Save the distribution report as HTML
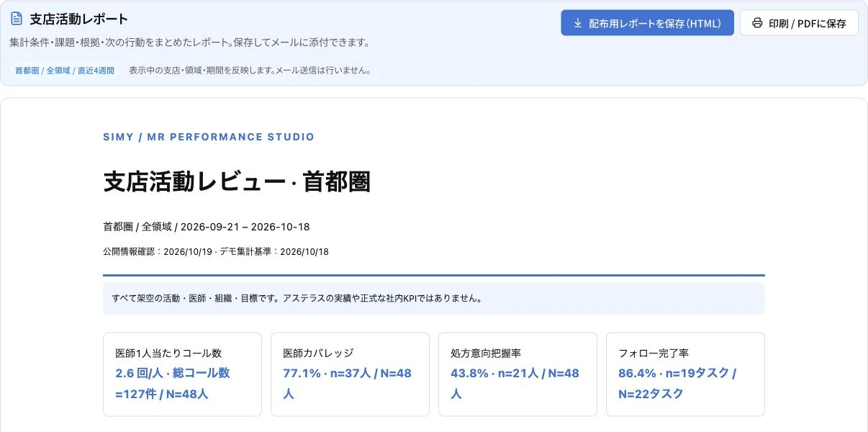Image resolution: width=868 pixels, height=432 pixels. (647, 23)
